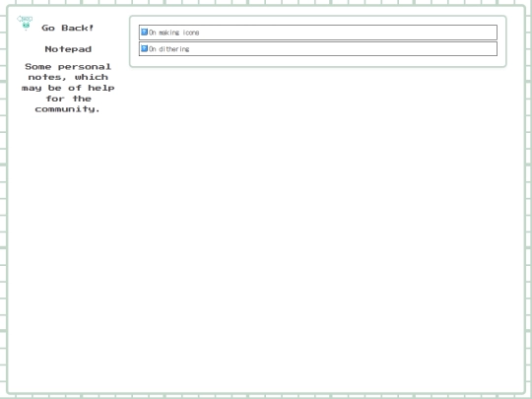
Task: Follow the Go Back! link
Action: tap(68, 28)
